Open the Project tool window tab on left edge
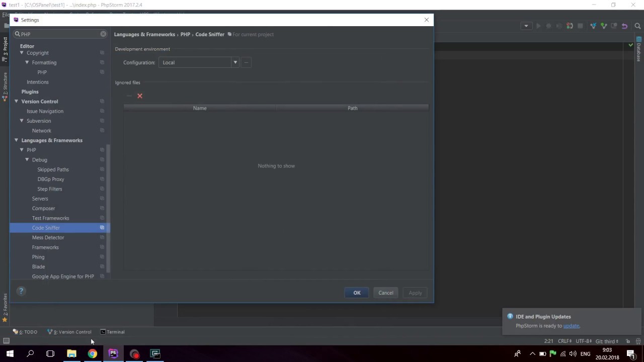This screenshot has width=644, height=362. (5, 49)
